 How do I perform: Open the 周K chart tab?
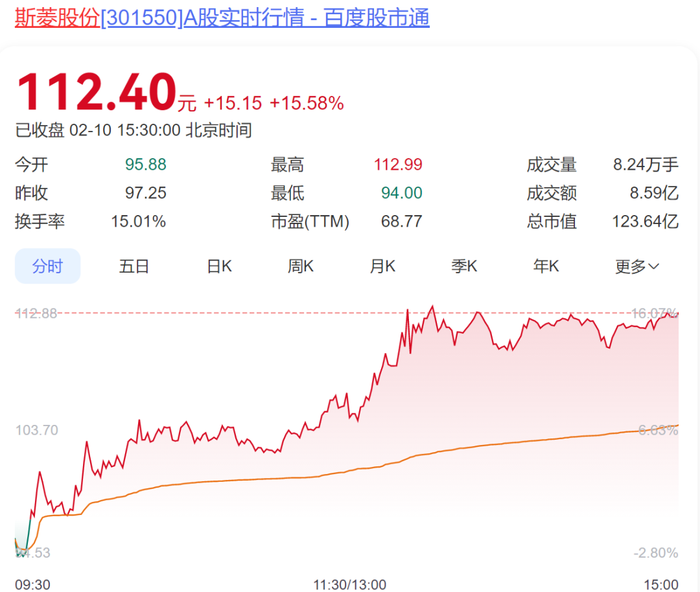click(301, 266)
